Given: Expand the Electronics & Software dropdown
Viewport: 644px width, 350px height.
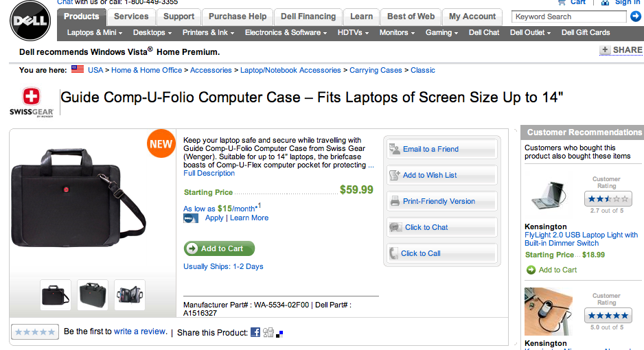Looking at the screenshot, I should [286, 32].
